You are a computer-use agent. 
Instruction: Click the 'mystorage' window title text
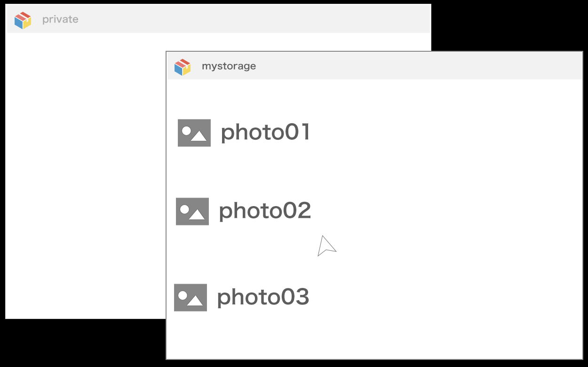(229, 66)
